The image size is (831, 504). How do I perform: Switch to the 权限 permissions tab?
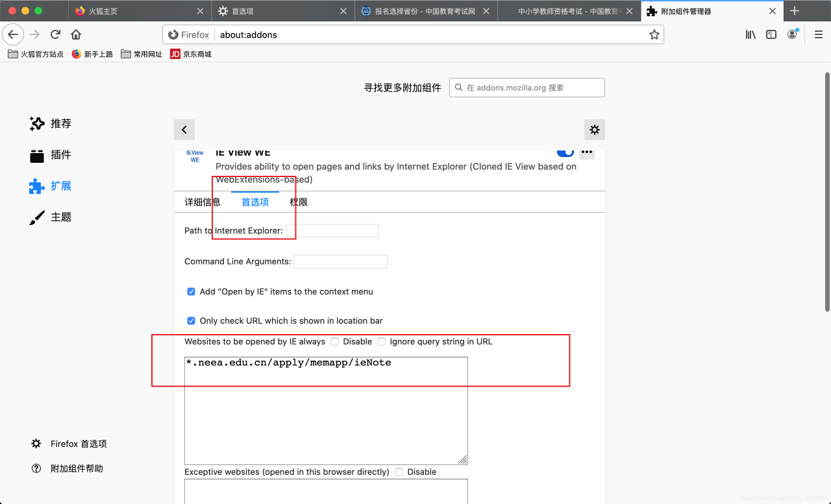[299, 202]
